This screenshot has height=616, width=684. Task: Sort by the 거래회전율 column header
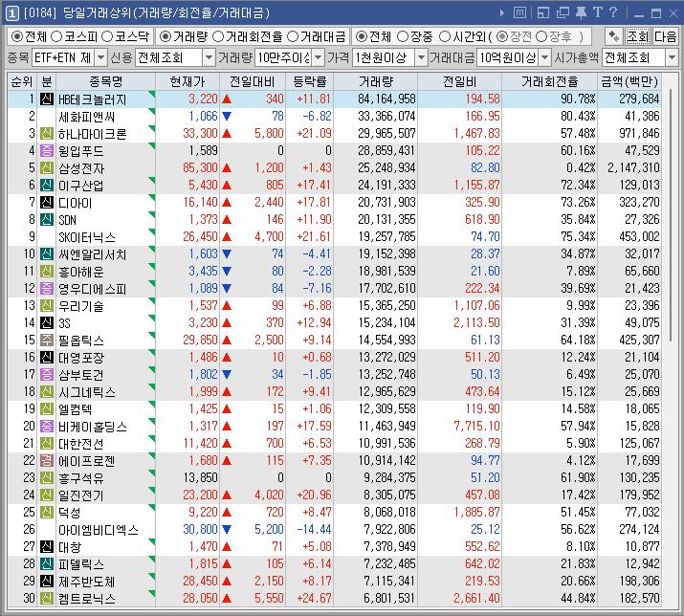point(550,81)
